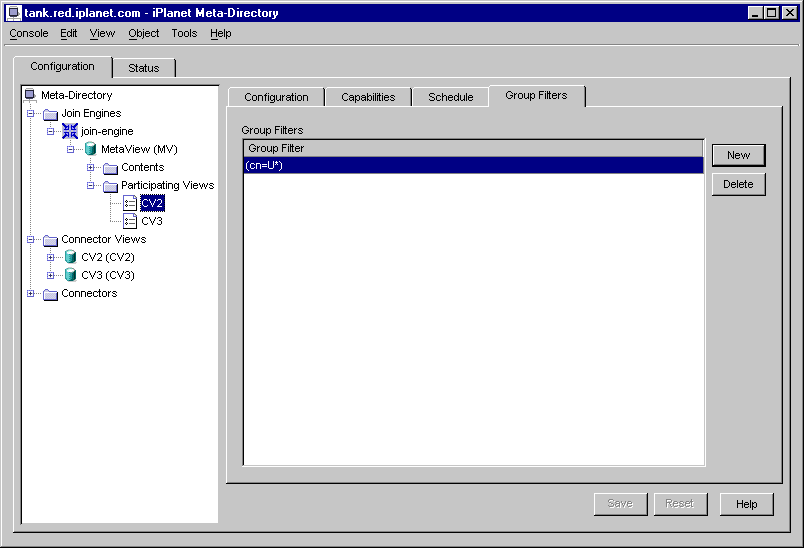
Task: Expand the Connectors folder node
Action: coord(30,293)
